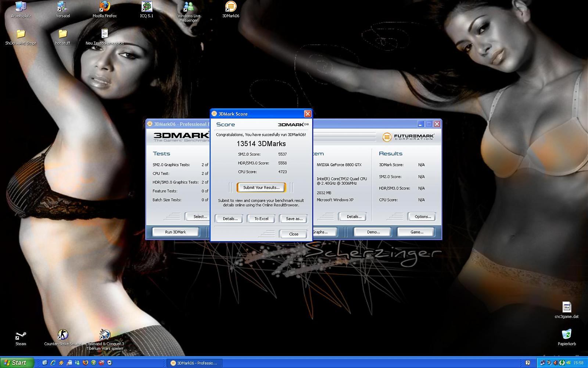Submit Your Results in score dialog
The width and height of the screenshot is (588, 368).
[261, 187]
